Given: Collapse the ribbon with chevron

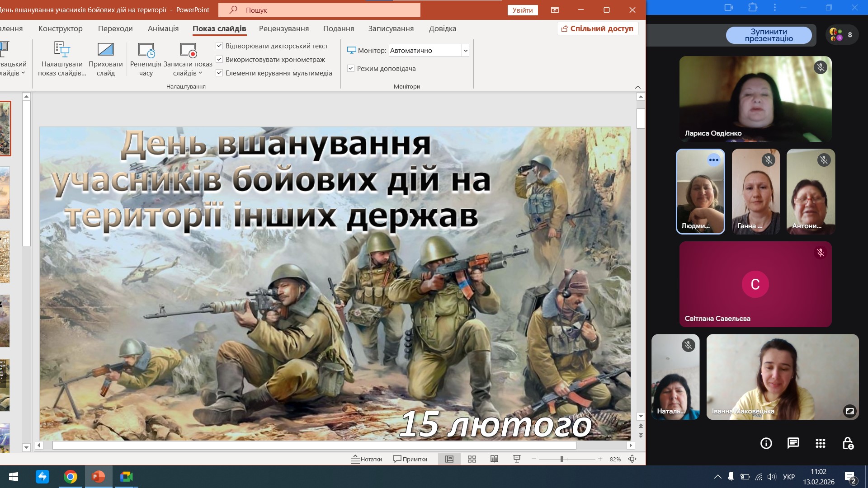Looking at the screenshot, I should [x=637, y=87].
